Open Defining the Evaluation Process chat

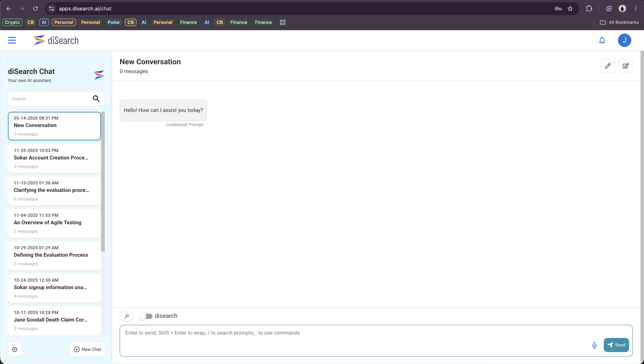point(54,256)
